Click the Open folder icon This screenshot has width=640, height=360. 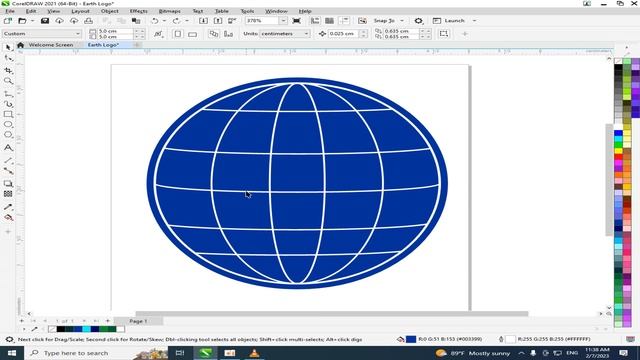[x=22, y=20]
